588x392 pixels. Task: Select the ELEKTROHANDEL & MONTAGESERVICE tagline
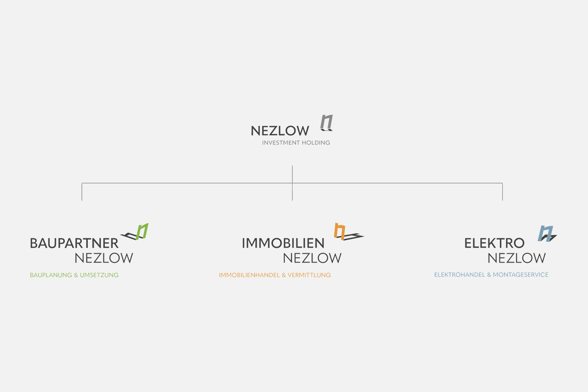coord(491,275)
